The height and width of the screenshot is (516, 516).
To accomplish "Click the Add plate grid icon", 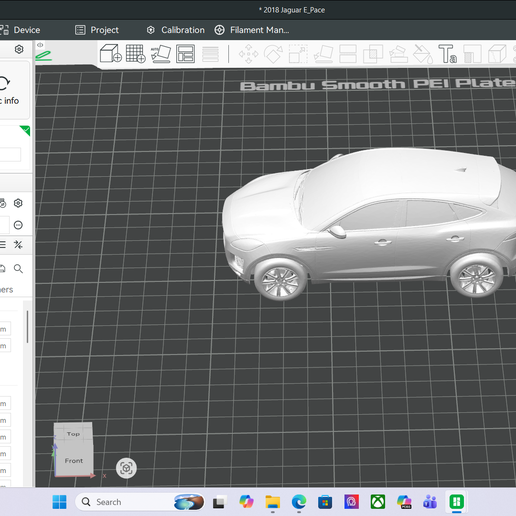I will pos(136,53).
